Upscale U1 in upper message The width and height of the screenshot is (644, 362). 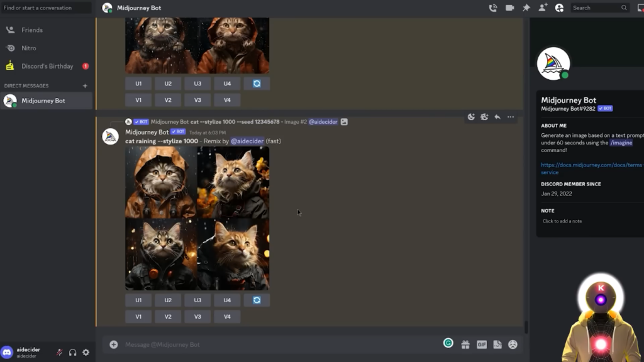pos(138,84)
